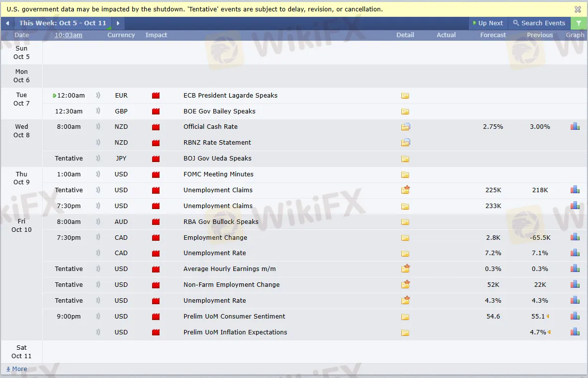Go to next week using right arrow

point(118,23)
